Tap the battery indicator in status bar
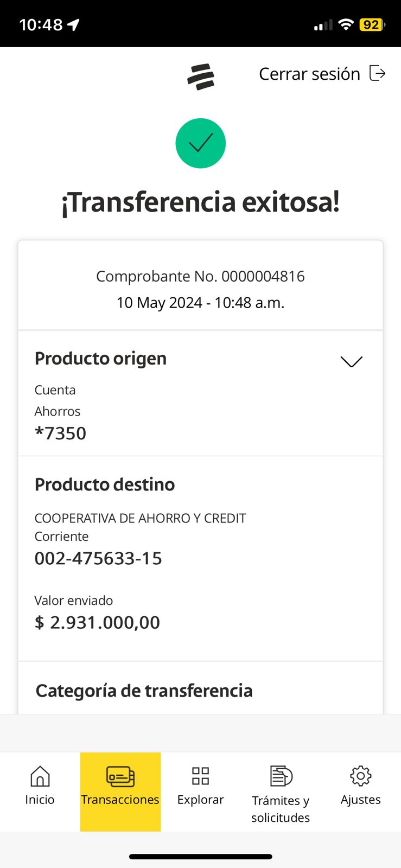The width and height of the screenshot is (401, 868). click(x=372, y=24)
